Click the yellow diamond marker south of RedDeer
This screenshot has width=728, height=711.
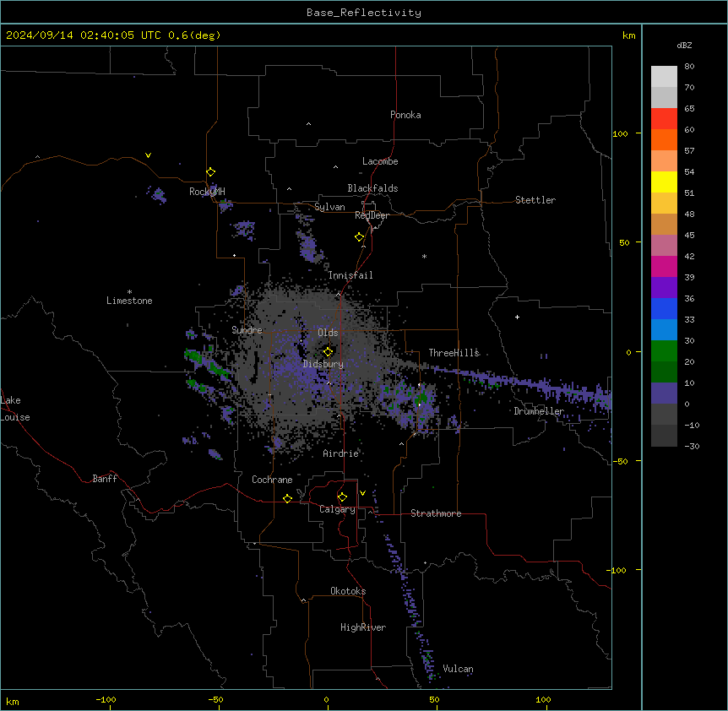click(359, 237)
